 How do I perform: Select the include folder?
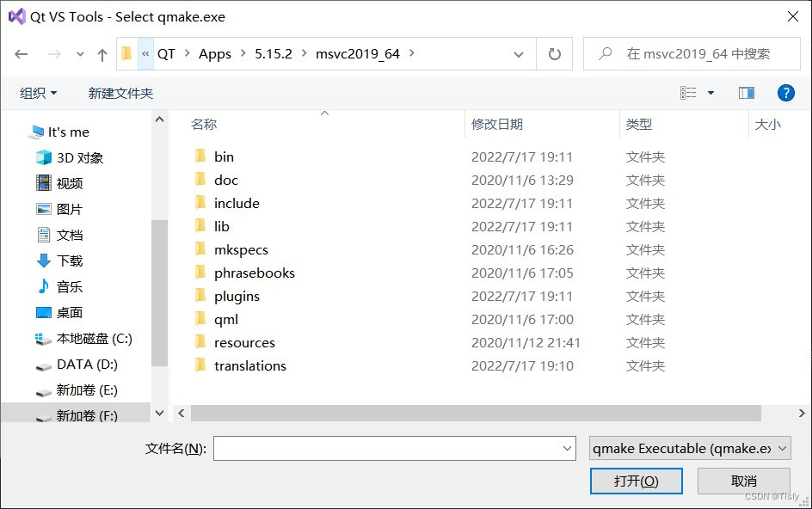coord(237,204)
